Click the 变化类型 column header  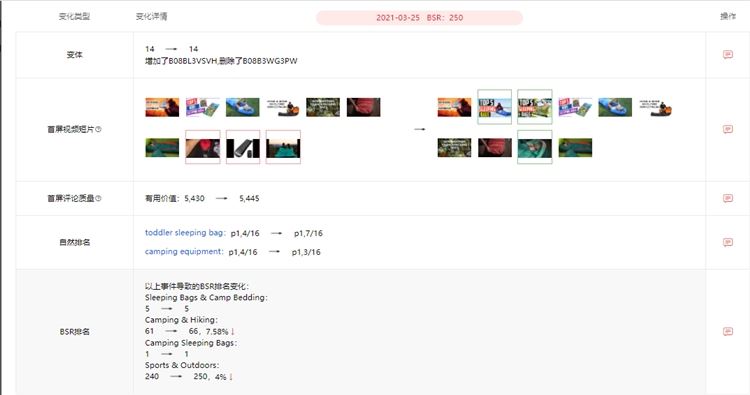74,16
